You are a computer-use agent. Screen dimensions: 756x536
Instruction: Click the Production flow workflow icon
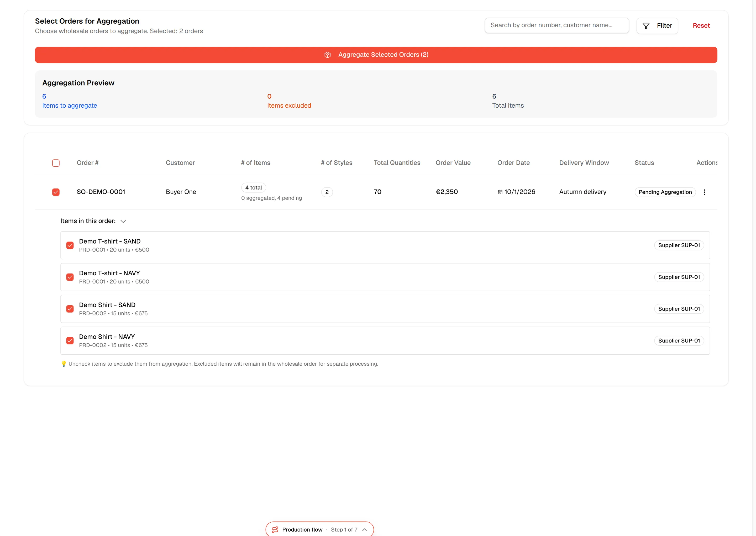coord(275,529)
